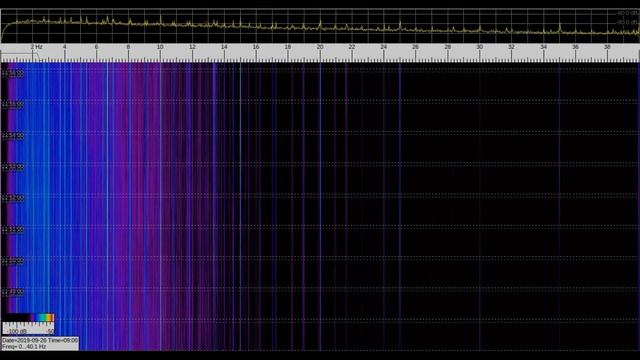Click the 36 Hz mark on frequency ruler

pyautogui.click(x=576, y=47)
